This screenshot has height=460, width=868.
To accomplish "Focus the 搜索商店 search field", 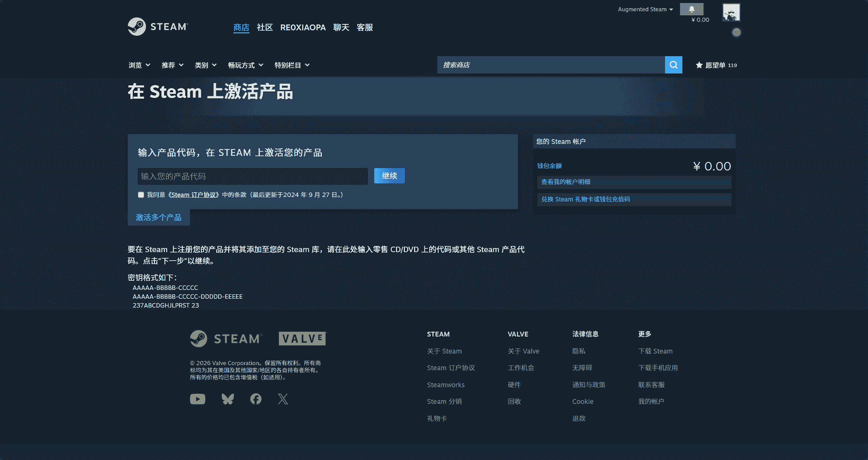I will click(551, 65).
